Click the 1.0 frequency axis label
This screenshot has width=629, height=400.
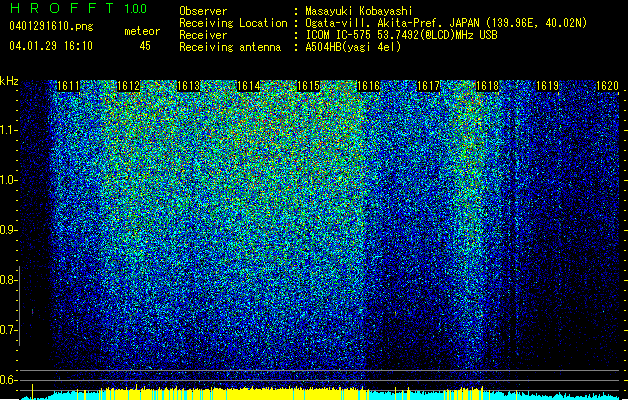(x=8, y=180)
